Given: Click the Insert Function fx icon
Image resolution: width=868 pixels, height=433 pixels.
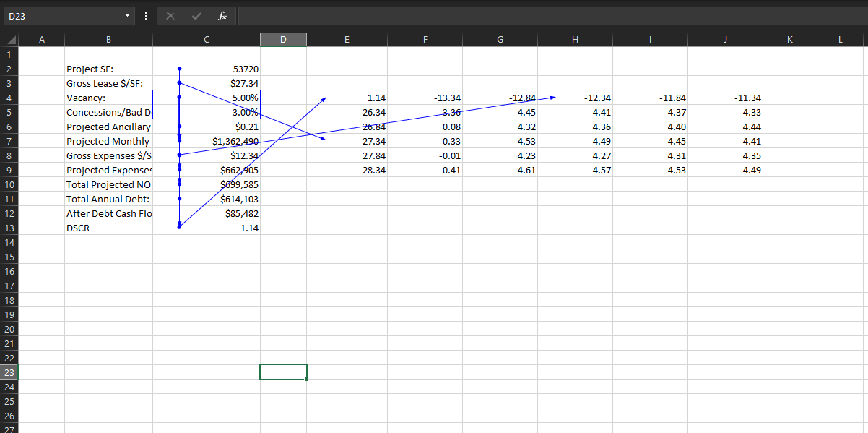Looking at the screenshot, I should tap(221, 15).
